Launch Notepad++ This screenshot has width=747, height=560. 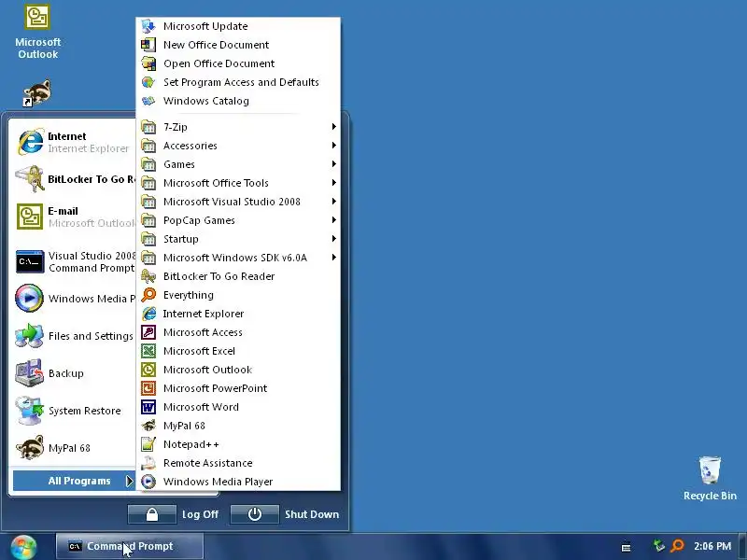click(x=238, y=444)
